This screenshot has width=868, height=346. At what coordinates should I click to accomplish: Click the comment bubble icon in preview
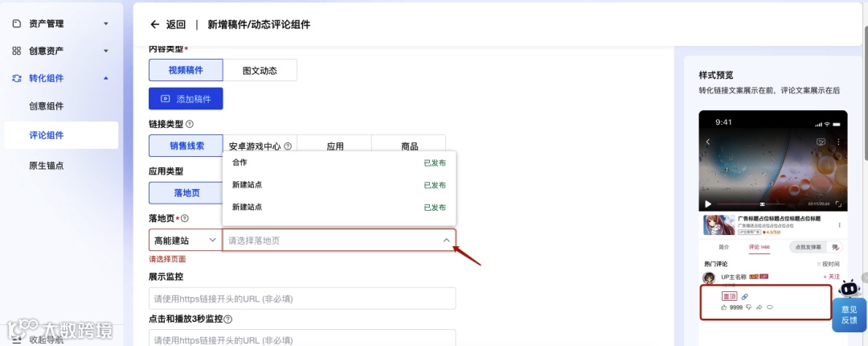point(769,307)
